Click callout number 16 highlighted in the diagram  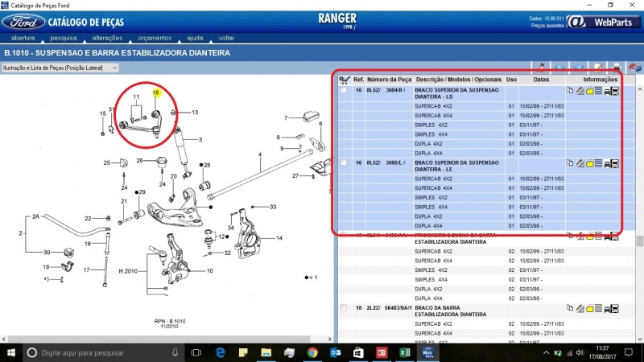155,93
